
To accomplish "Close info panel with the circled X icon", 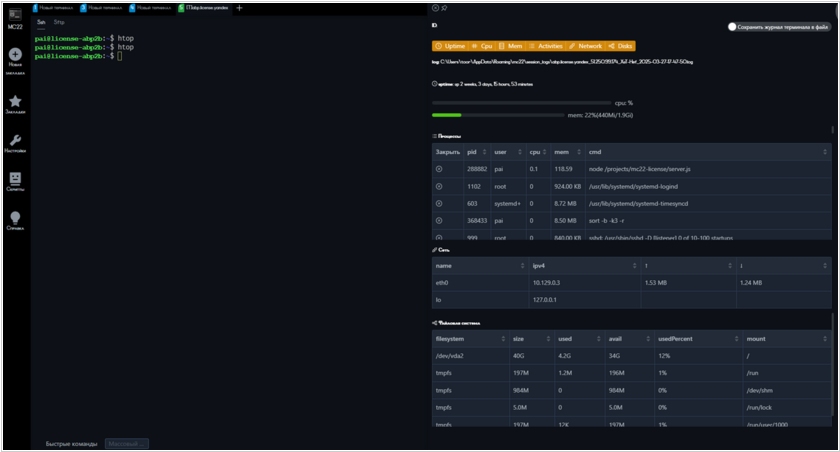I will 435,8.
